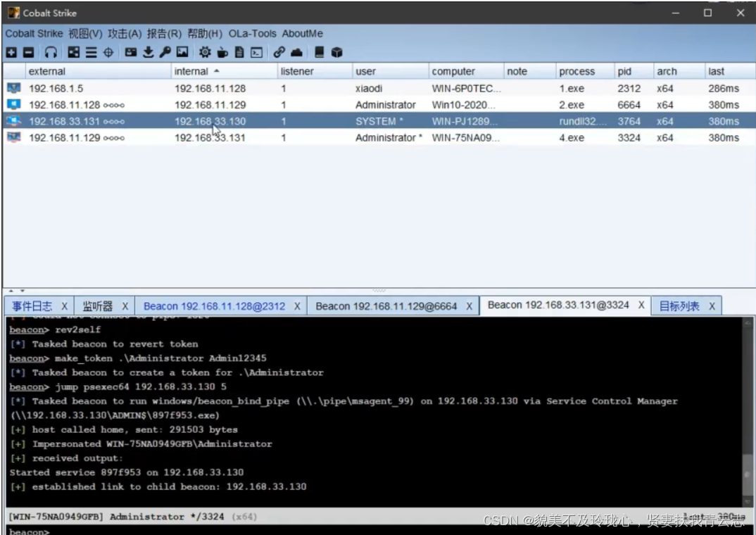Click the Java applet coffee cup icon
The image size is (756, 535).
222,53
